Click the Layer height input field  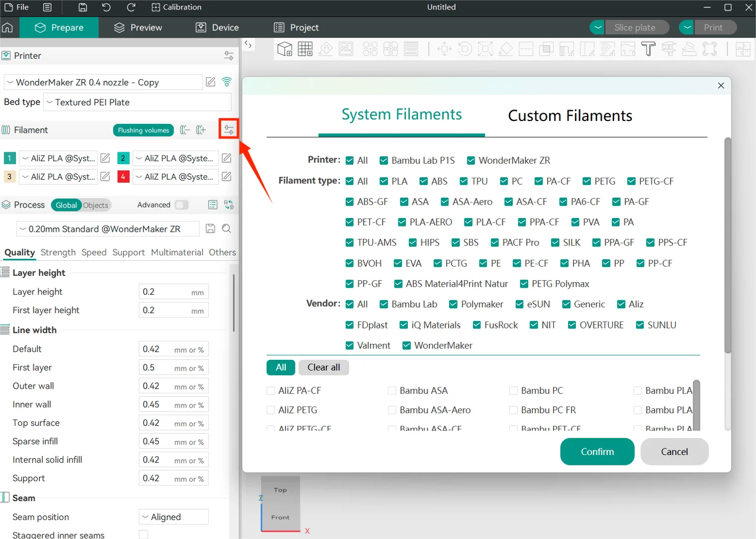pos(174,292)
